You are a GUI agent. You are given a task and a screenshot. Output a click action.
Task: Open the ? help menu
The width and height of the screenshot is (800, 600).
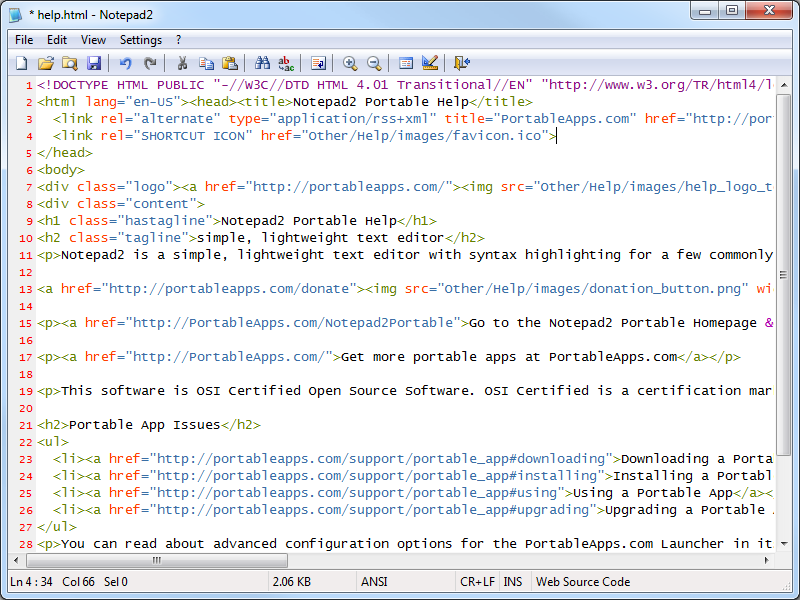click(178, 40)
